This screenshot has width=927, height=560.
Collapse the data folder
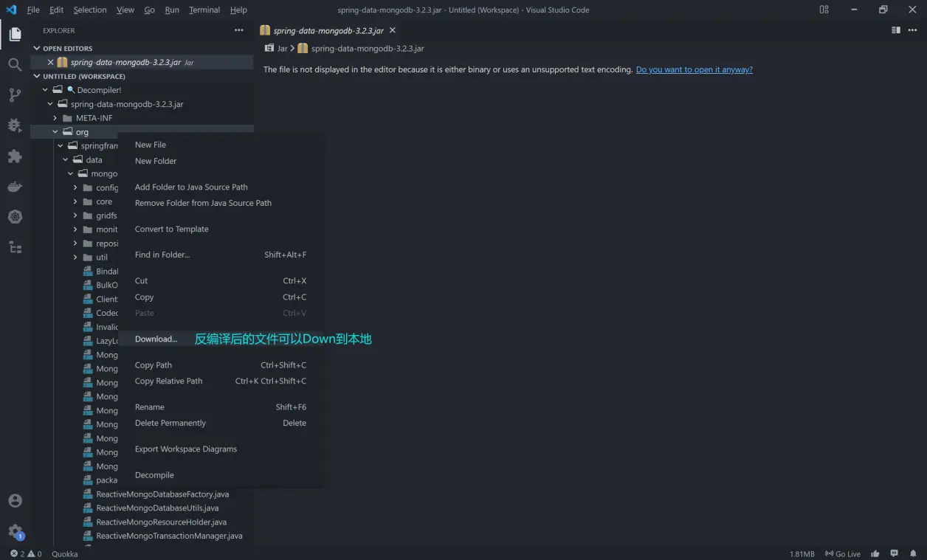(x=65, y=159)
